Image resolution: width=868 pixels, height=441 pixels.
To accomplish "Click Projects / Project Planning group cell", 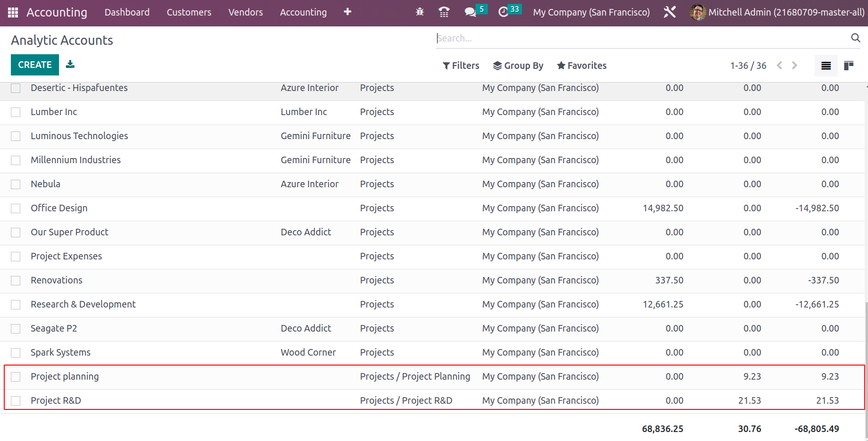I will 415,376.
